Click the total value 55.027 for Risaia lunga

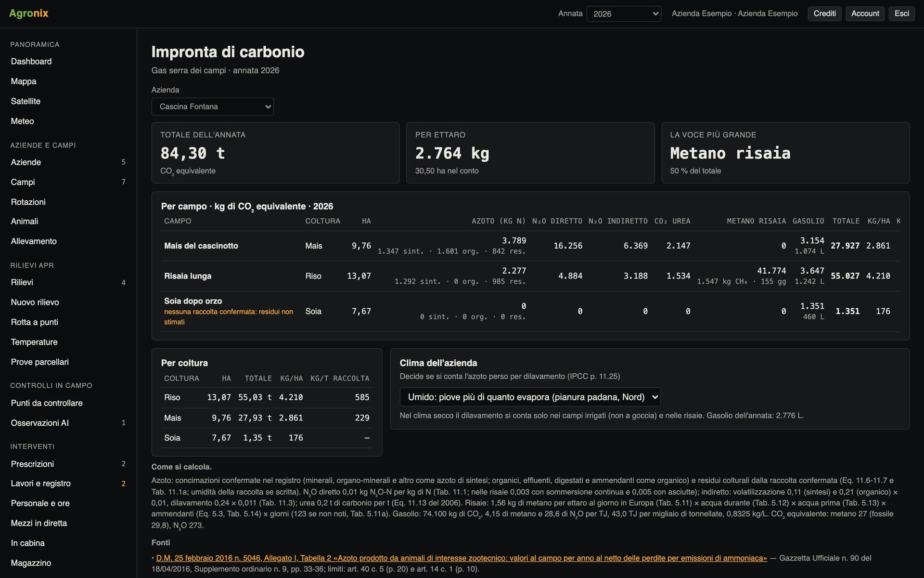pyautogui.click(x=845, y=276)
